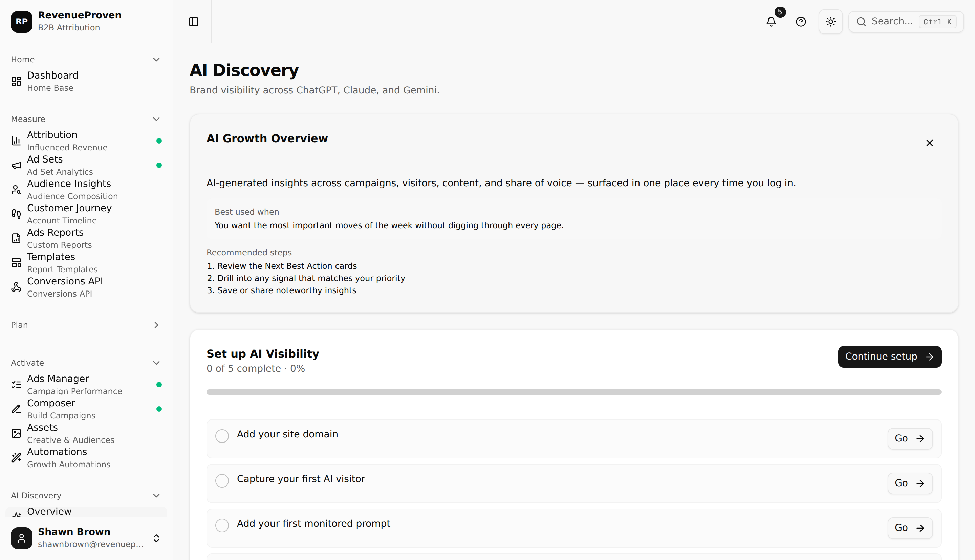This screenshot has width=975, height=560.
Task: Click the shawnbrown@revenuep... email text
Action: tap(91, 544)
